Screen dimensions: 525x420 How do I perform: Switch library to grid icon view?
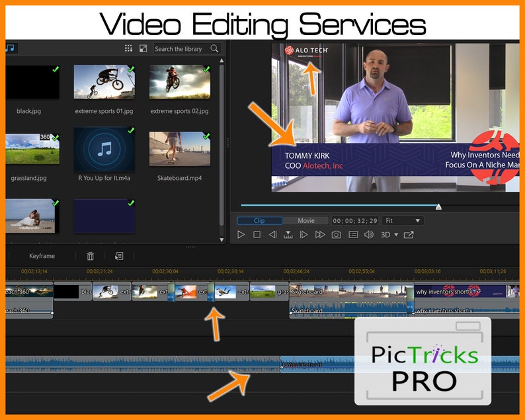(x=128, y=48)
